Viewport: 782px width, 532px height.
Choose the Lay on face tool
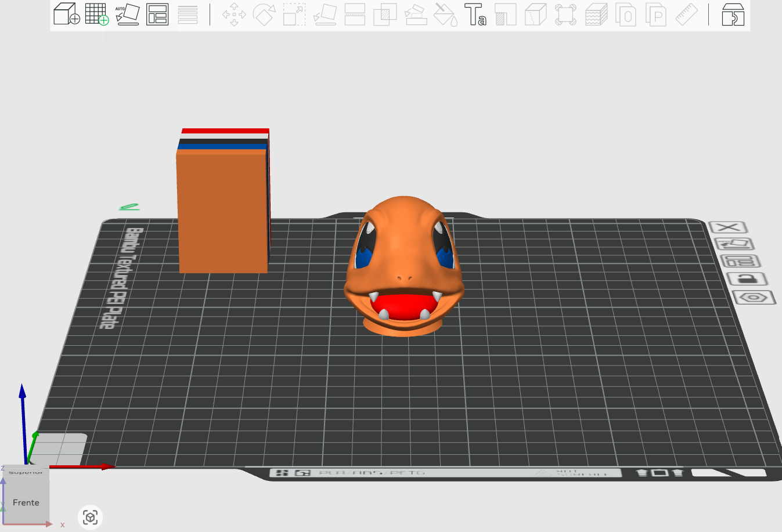point(325,14)
